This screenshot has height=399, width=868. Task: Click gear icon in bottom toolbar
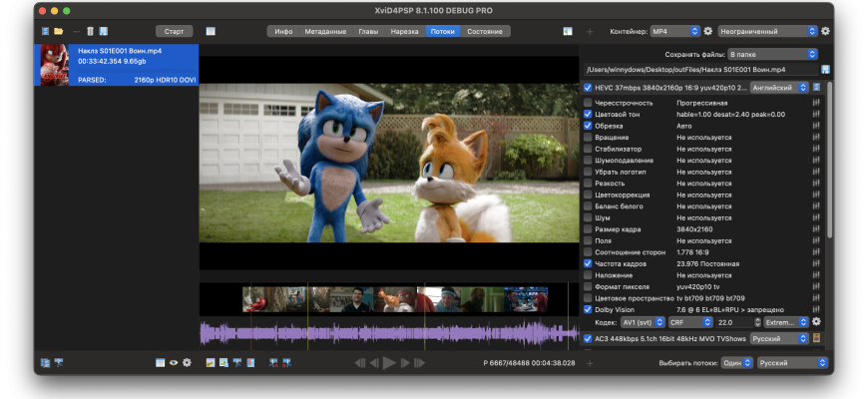pyautogui.click(x=187, y=363)
